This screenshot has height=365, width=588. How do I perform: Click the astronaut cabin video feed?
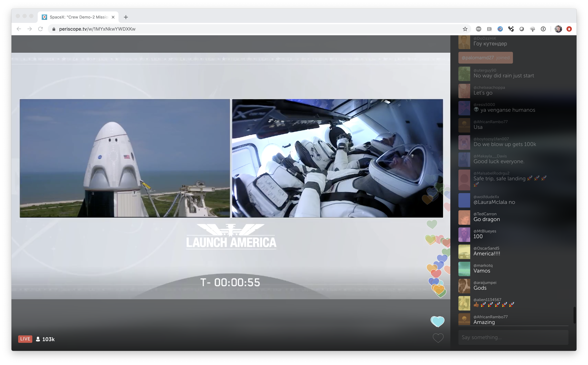(337, 158)
